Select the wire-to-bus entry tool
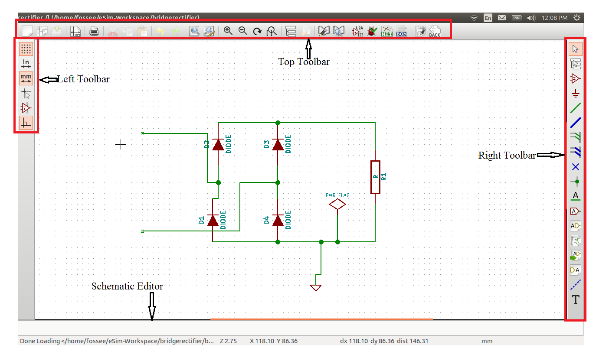This screenshot has height=364, width=609. point(575,137)
